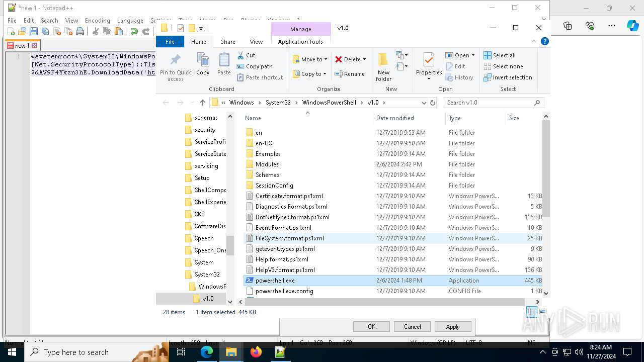Click the OK button
The width and height of the screenshot is (644, 362).
click(x=371, y=327)
